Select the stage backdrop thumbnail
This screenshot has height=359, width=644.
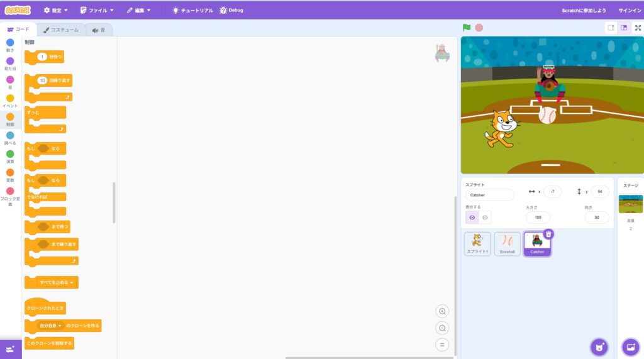[x=630, y=204]
